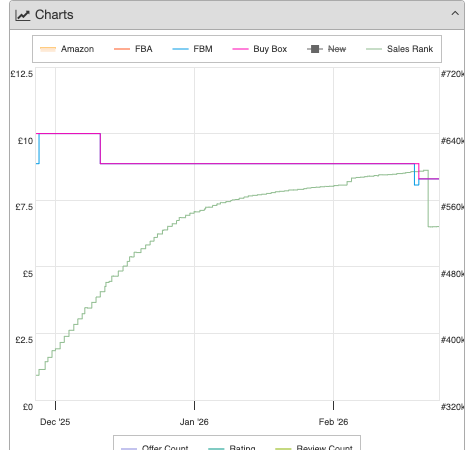This screenshot has width=474, height=450.
Task: Toggle the FBM series in legend
Action: tap(192, 49)
